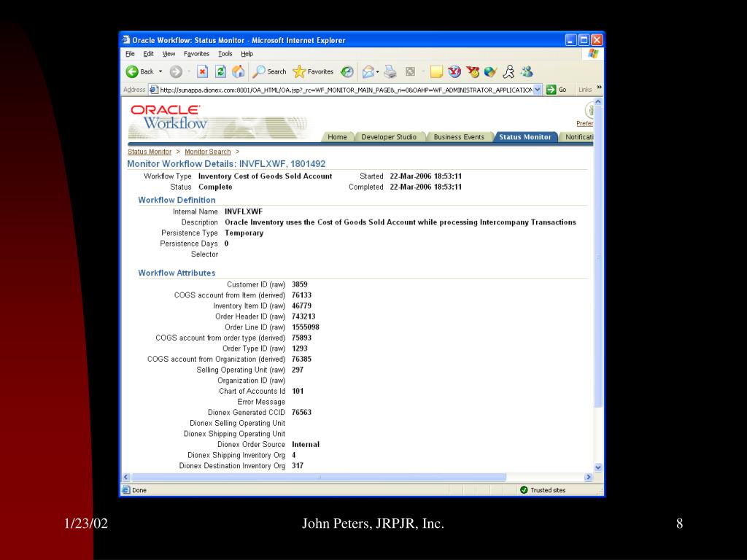This screenshot has height=560, width=747.
Task: Open the Favorites pane from the star
Action: (313, 71)
